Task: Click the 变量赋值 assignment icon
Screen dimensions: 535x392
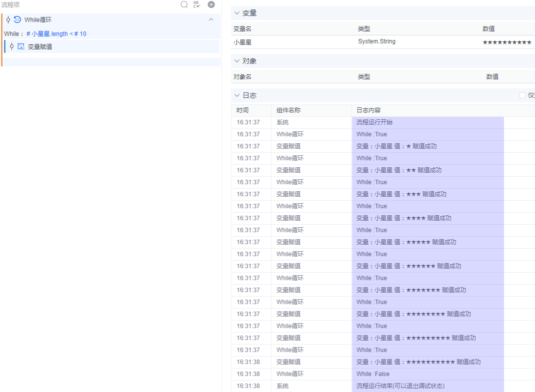Action: point(20,46)
